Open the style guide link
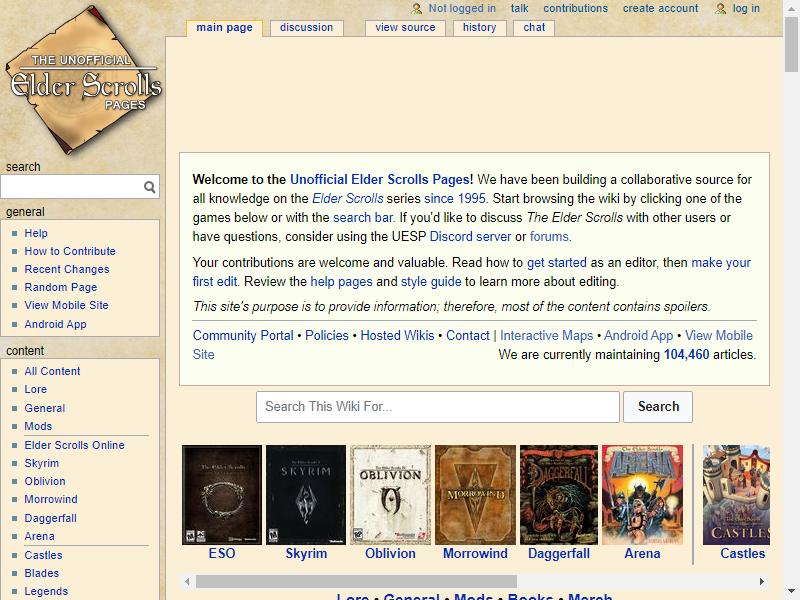Image resolution: width=800 pixels, height=600 pixels. pyautogui.click(x=431, y=282)
